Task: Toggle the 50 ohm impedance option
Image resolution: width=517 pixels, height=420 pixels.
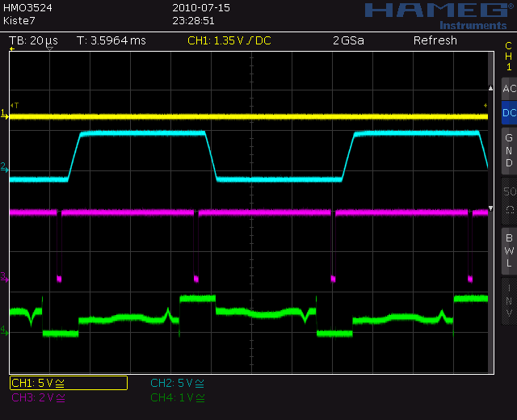Action: point(509,199)
